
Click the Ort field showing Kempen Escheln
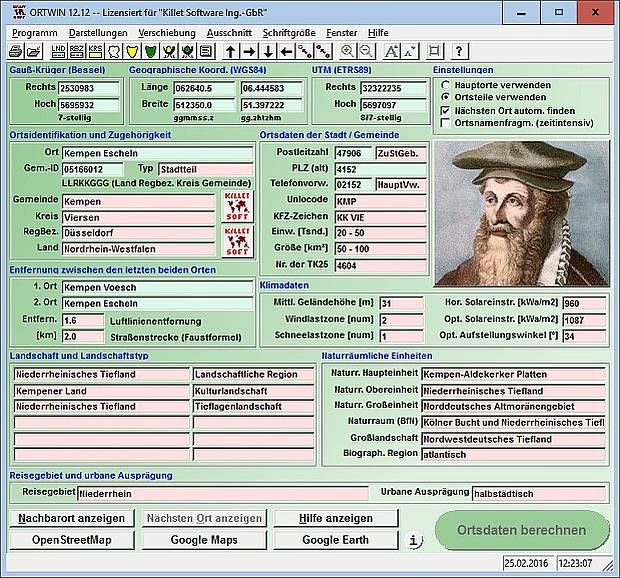click(x=157, y=153)
